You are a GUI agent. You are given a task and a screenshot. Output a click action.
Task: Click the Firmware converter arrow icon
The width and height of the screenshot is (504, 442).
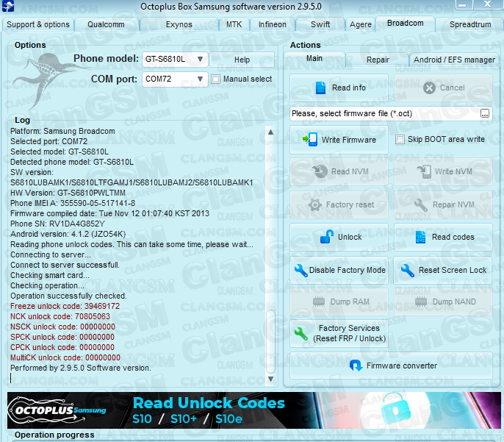356,366
